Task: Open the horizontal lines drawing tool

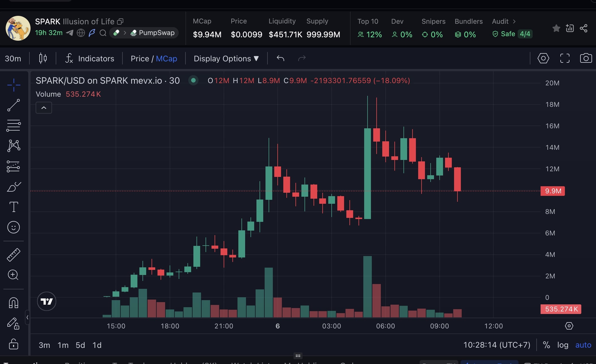Action: [x=14, y=125]
